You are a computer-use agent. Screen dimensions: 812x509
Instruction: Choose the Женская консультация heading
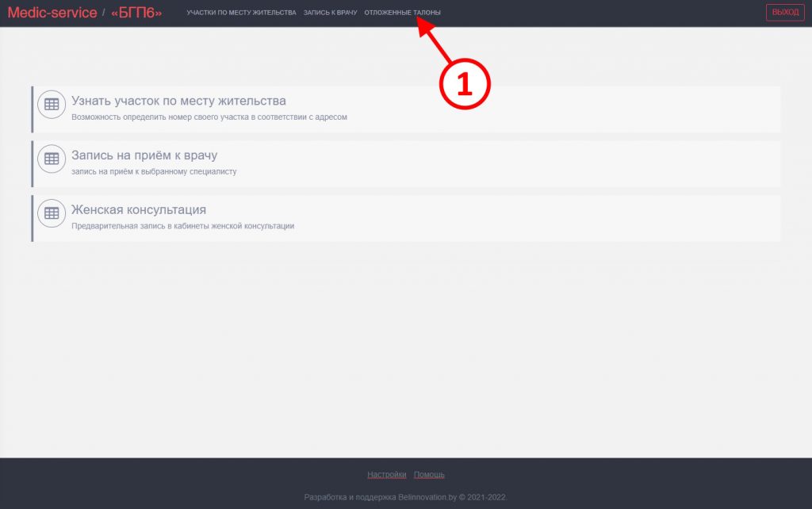click(x=139, y=210)
